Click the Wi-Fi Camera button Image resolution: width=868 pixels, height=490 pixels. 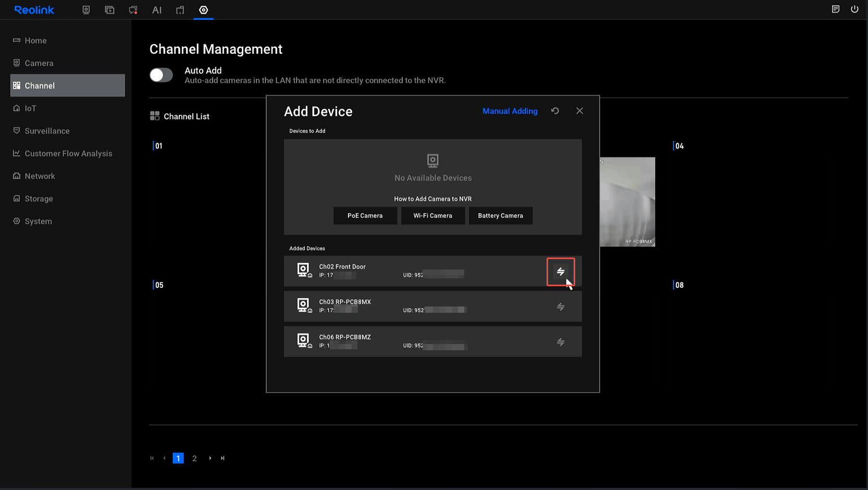click(433, 216)
